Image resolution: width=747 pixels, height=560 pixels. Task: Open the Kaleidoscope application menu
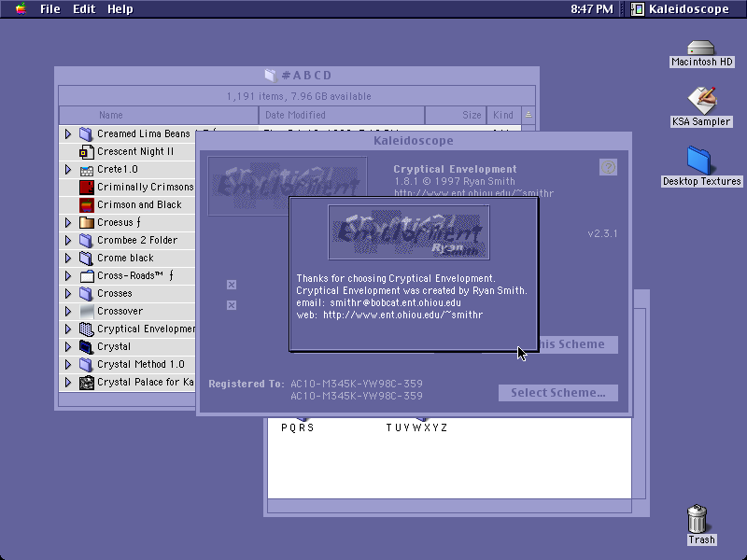pos(681,9)
